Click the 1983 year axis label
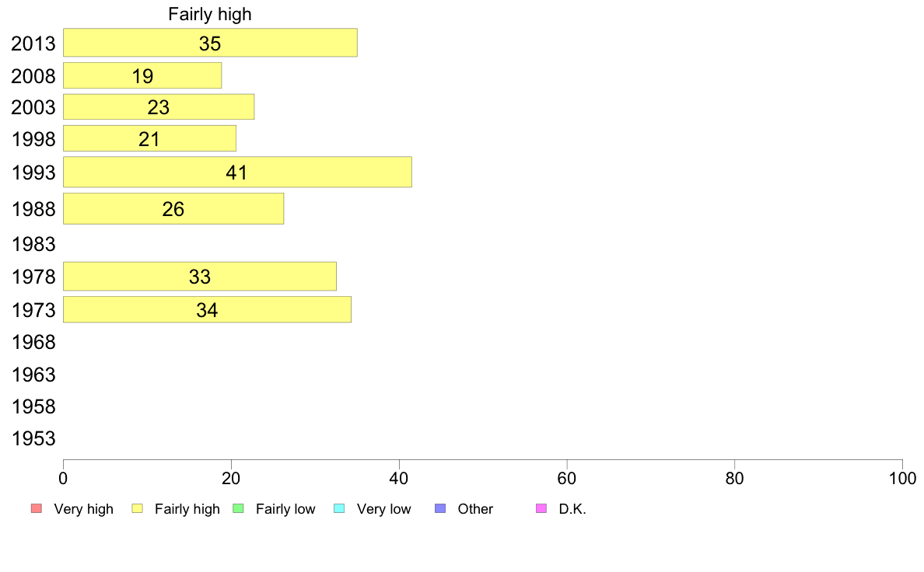Screen dimensions: 924x572 [x=33, y=244]
